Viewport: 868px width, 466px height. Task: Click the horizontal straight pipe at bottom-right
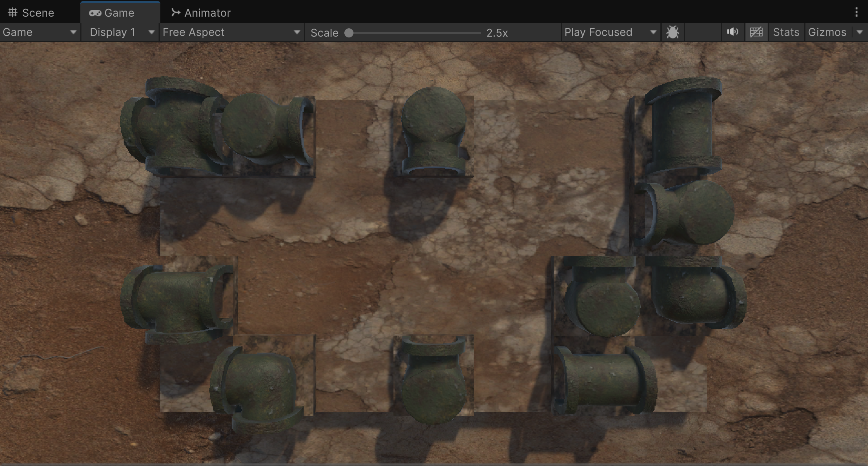point(605,380)
